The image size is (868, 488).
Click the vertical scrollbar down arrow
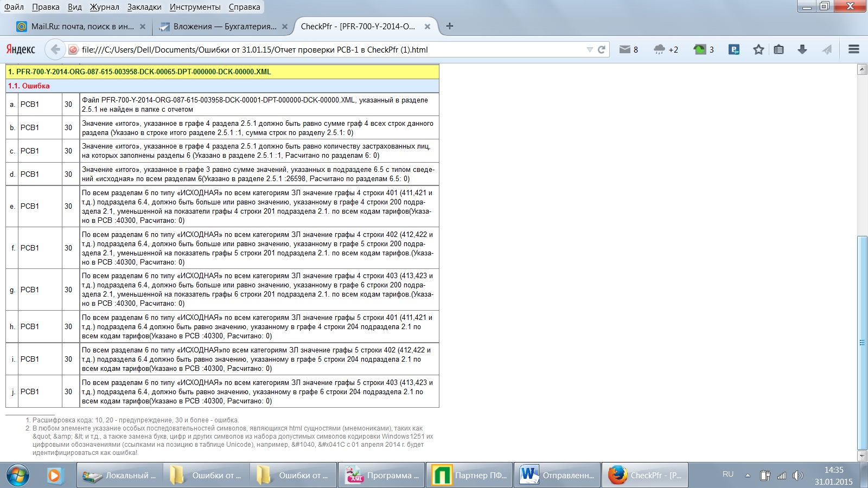pyautogui.click(x=862, y=456)
